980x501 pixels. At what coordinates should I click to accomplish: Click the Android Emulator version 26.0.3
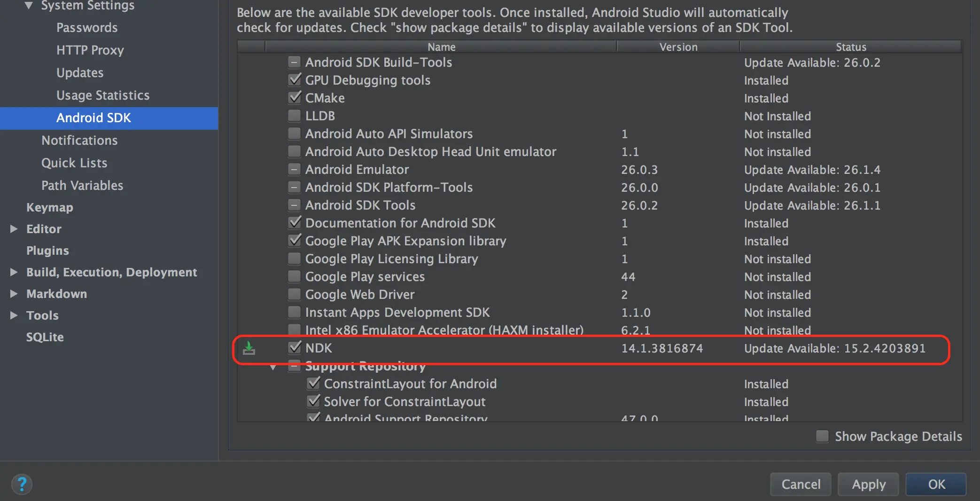click(x=639, y=170)
